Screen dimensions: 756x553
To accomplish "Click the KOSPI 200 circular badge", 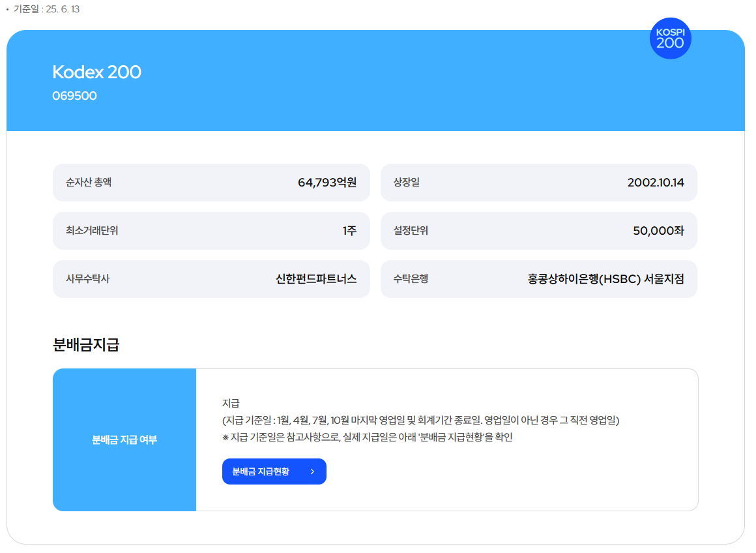I will [670, 38].
